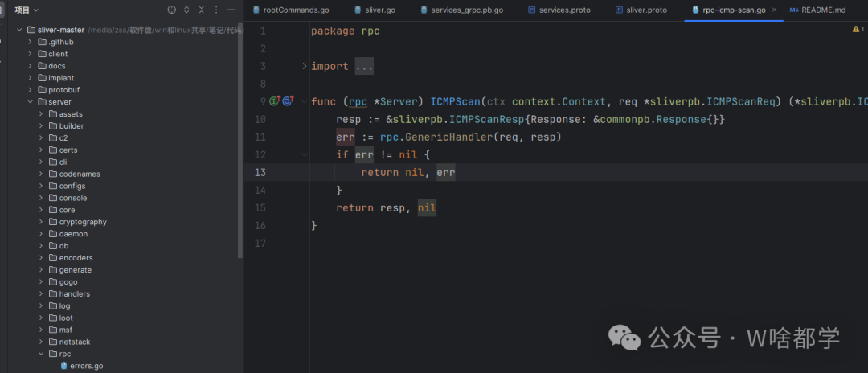Expand the protobuf folder

pos(31,90)
